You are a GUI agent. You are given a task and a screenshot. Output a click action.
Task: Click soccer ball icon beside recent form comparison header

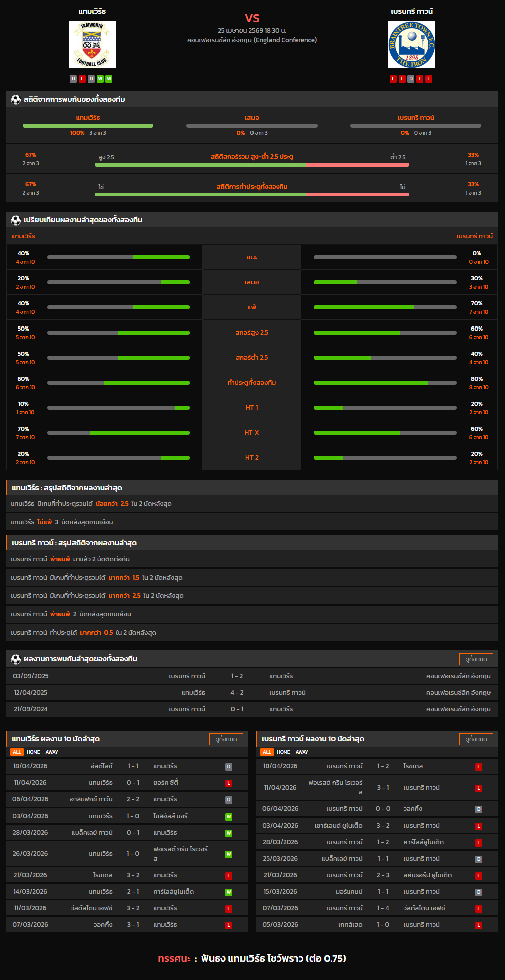[16, 220]
